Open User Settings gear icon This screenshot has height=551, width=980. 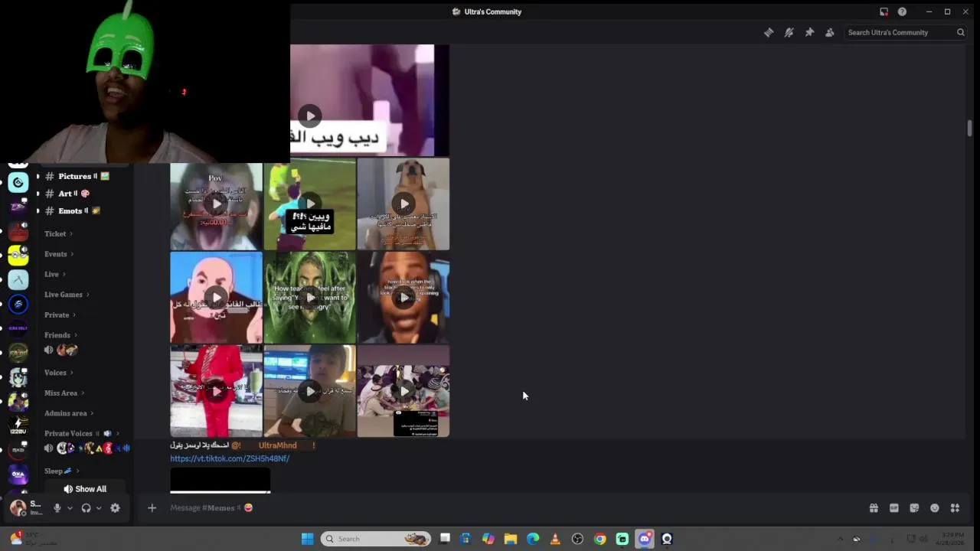[x=115, y=507]
